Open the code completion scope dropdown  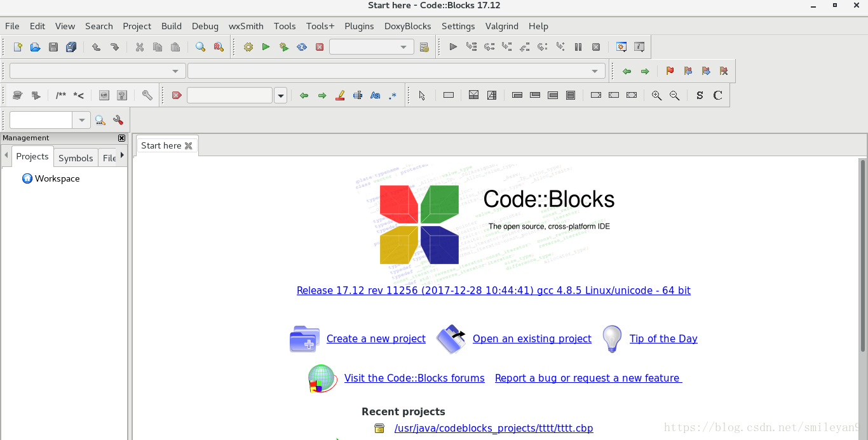97,71
